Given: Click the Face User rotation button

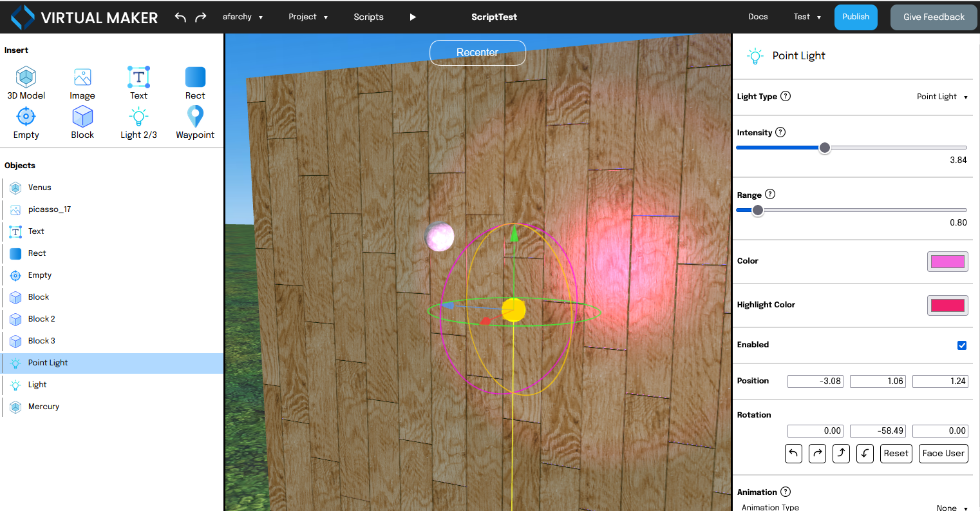Looking at the screenshot, I should coord(943,453).
